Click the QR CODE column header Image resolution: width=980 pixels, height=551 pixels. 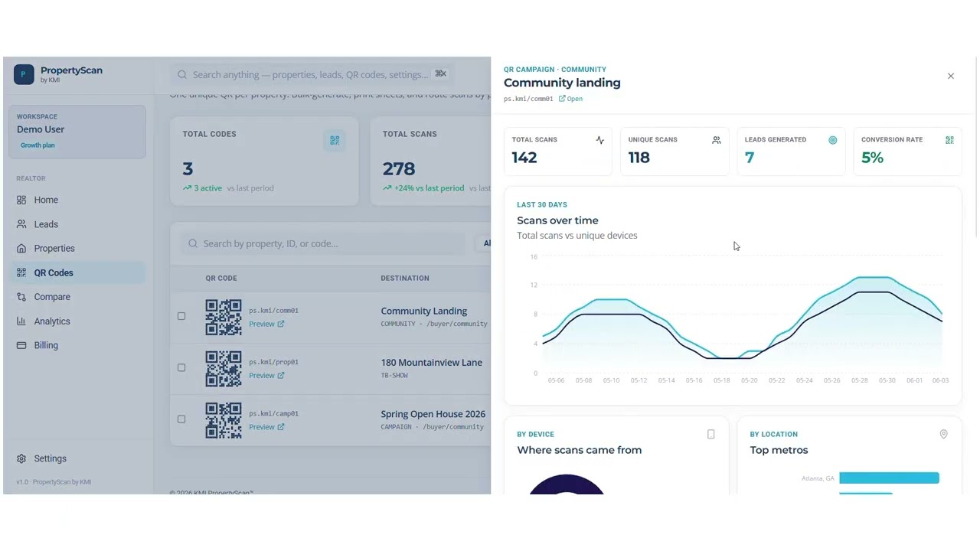(x=221, y=278)
